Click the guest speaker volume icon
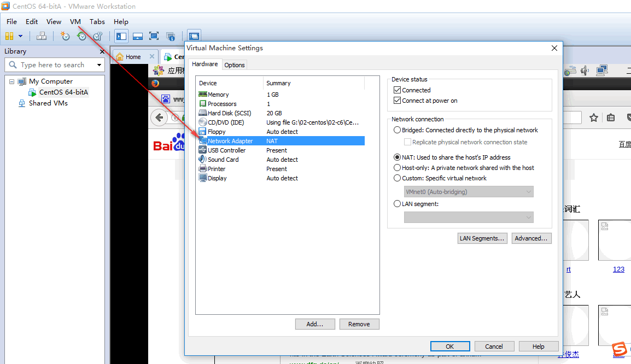The height and width of the screenshot is (364, 631). [x=585, y=71]
